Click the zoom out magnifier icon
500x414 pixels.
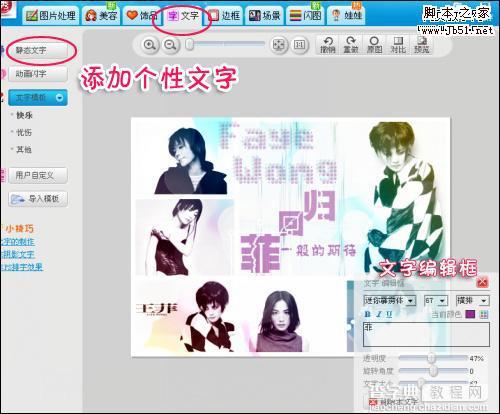coord(171,45)
